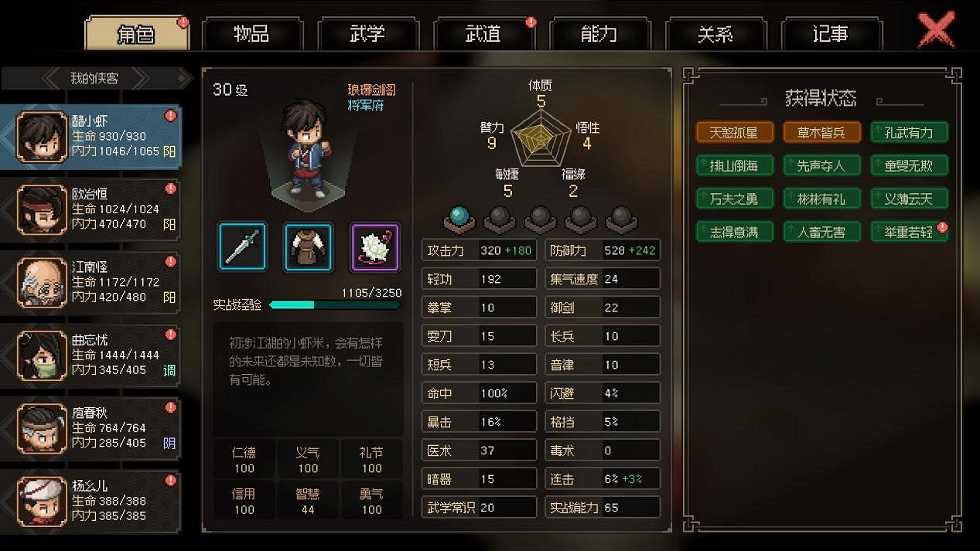
Task: Select the glowing teal orb slot
Action: [459, 219]
